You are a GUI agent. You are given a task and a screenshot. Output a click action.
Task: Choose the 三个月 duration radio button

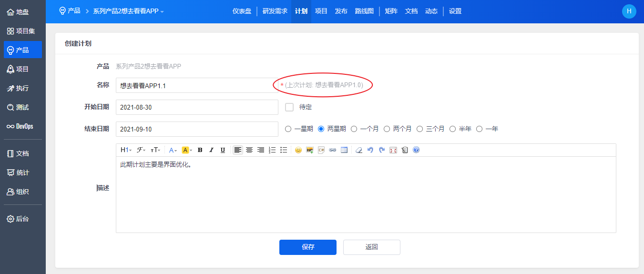click(x=420, y=129)
